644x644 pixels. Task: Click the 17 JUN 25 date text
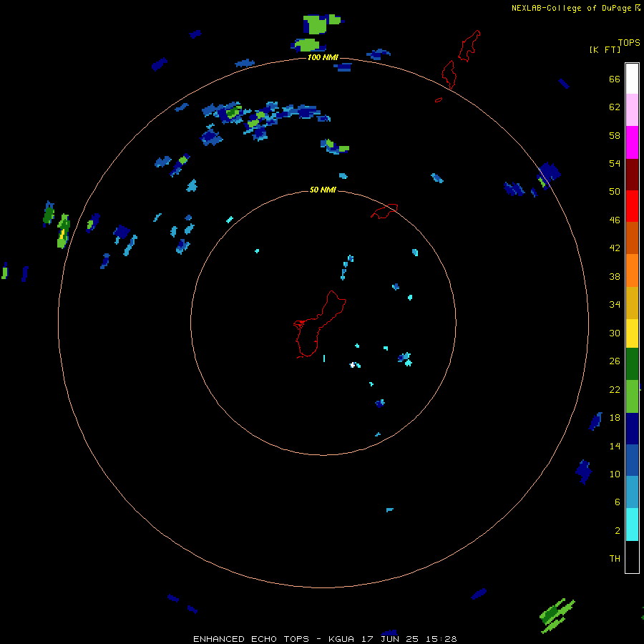click(x=390, y=639)
